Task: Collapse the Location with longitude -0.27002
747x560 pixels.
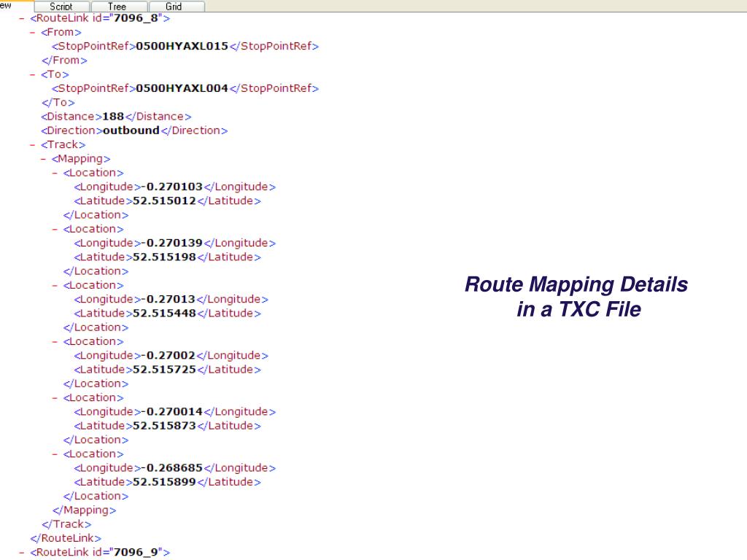Action: (55, 341)
